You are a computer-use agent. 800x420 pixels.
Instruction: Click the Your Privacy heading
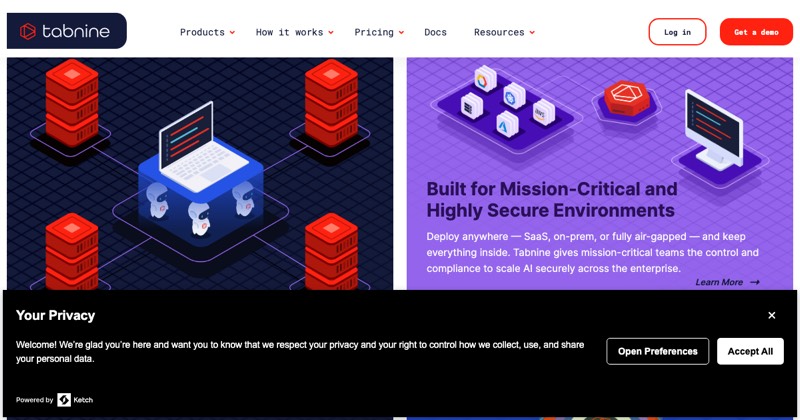point(55,315)
